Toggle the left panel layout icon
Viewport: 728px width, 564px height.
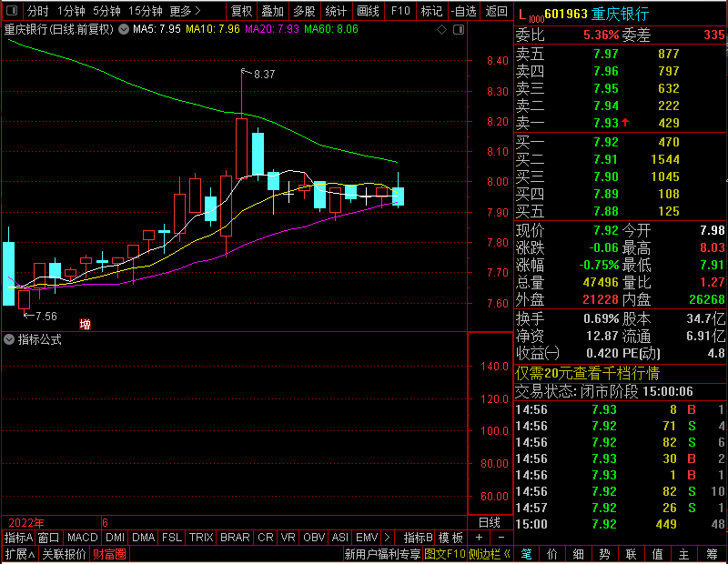[12, 10]
